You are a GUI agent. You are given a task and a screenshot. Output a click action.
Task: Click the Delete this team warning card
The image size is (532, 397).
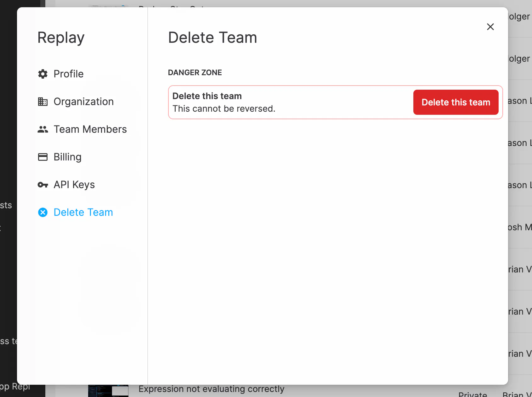click(x=283, y=102)
